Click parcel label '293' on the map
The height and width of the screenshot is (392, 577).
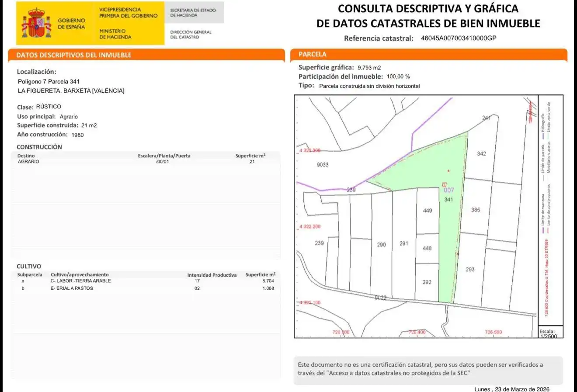point(470,270)
